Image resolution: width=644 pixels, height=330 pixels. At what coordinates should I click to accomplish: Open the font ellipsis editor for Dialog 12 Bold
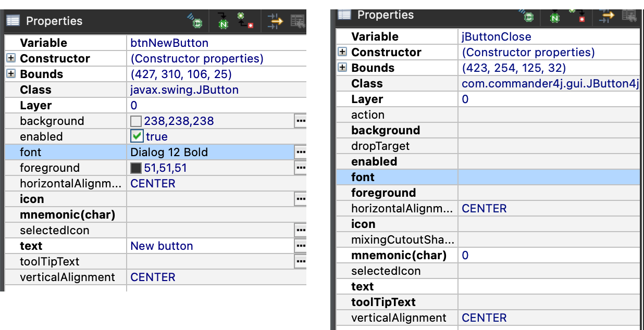click(300, 152)
